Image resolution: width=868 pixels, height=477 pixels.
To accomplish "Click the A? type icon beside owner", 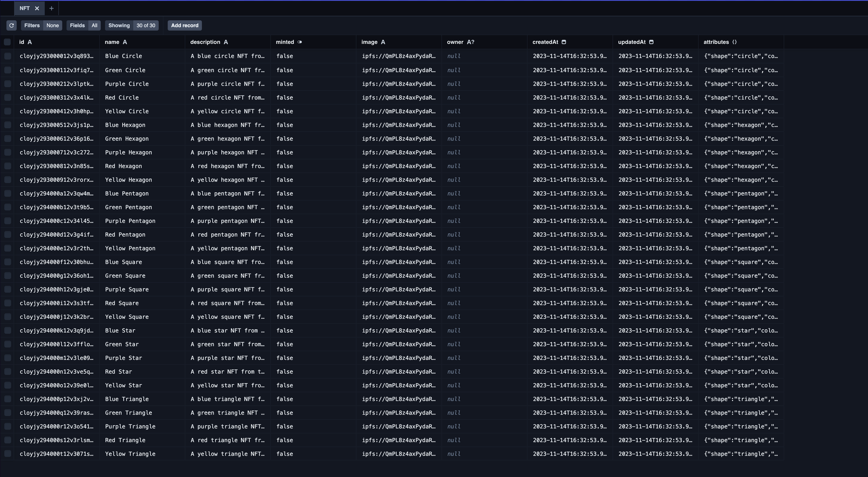I will tap(470, 42).
